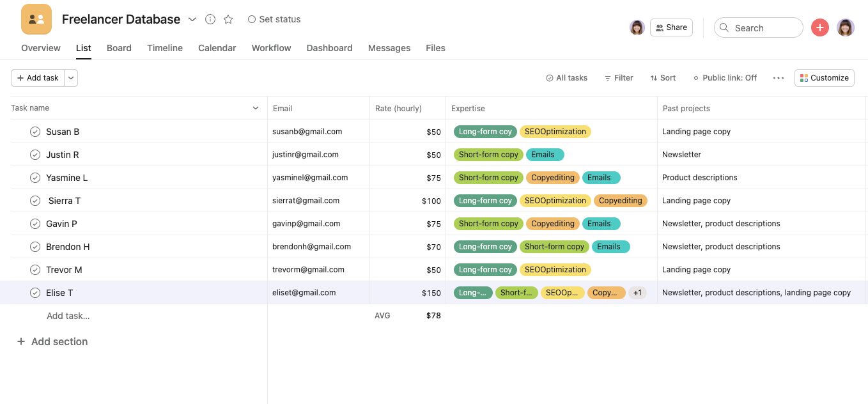868x404 pixels.
Task: Switch to the Board tab
Action: pyautogui.click(x=119, y=48)
